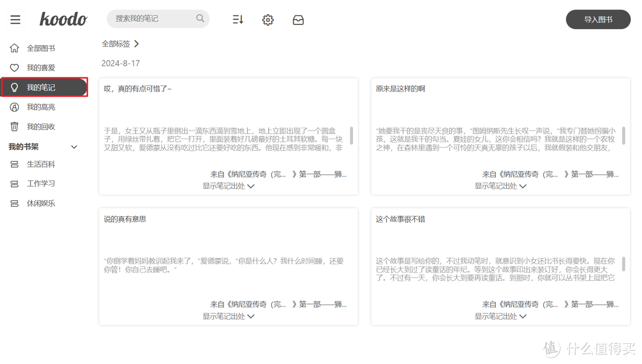Image resolution: width=642 pixels, height=364 pixels.
Task: Click the inbox import icon in the toolbar
Action: (298, 19)
